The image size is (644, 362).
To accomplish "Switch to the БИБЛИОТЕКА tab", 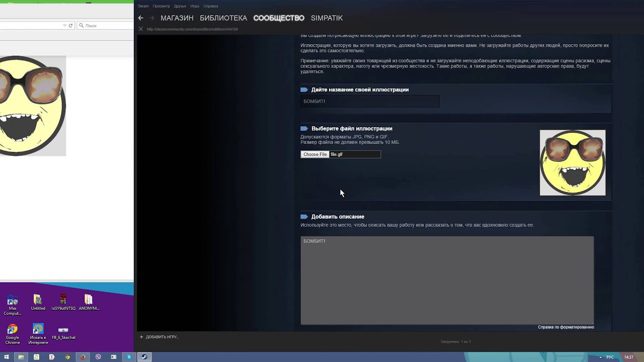I will tap(223, 18).
